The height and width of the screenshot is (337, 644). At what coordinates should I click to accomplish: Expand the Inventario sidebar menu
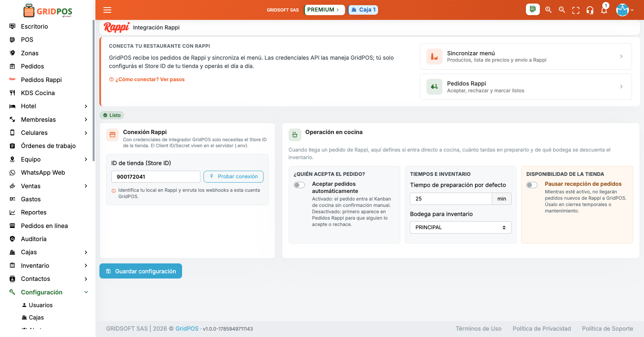pyautogui.click(x=86, y=265)
